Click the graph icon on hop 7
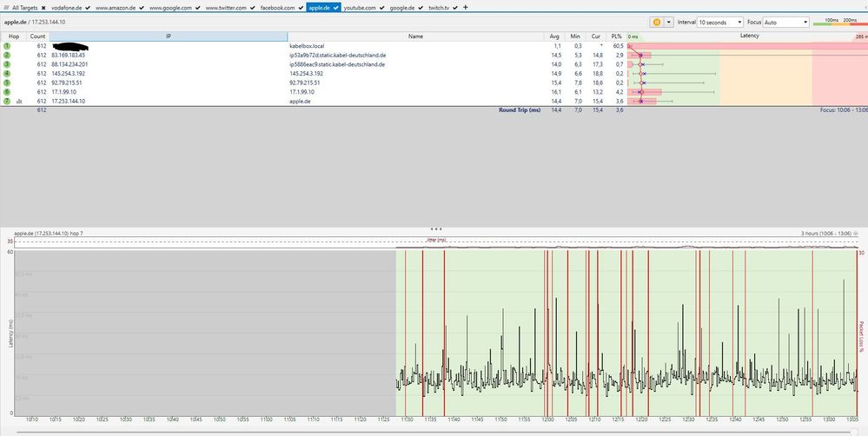The height and width of the screenshot is (436, 868). (19, 102)
